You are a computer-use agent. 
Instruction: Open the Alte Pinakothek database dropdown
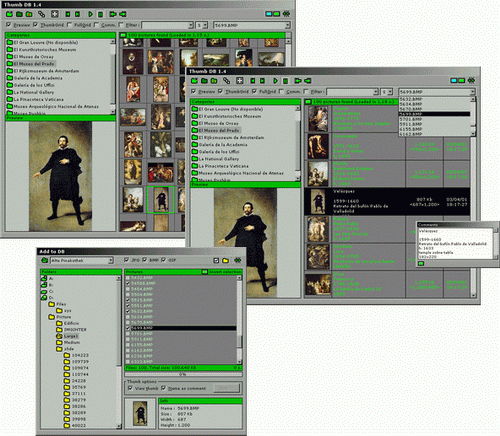(111, 260)
